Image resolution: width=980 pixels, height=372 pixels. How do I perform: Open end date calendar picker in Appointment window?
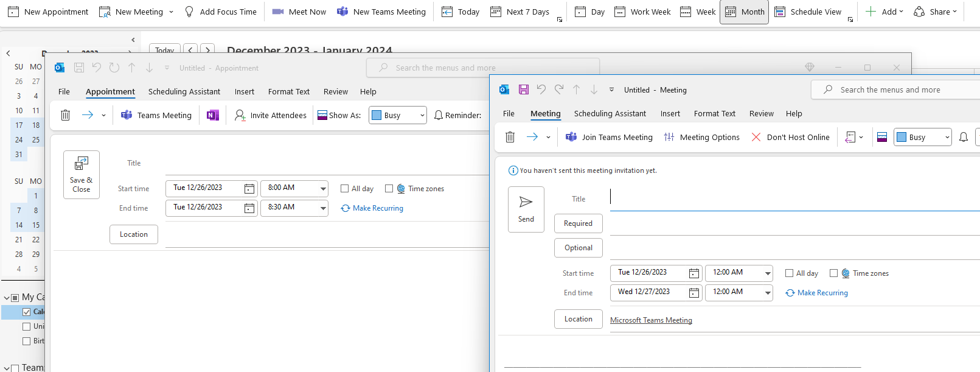point(249,208)
